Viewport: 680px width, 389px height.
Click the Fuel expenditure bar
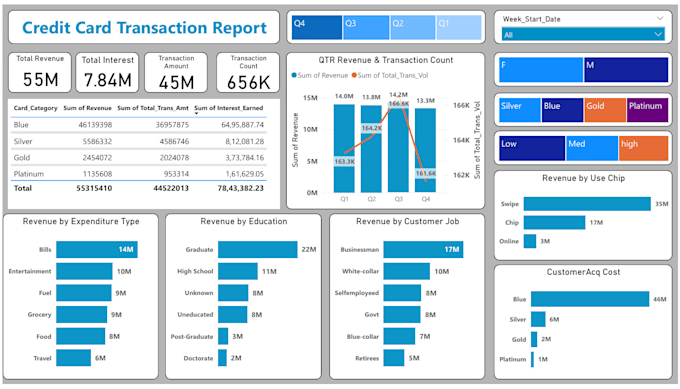click(x=84, y=293)
